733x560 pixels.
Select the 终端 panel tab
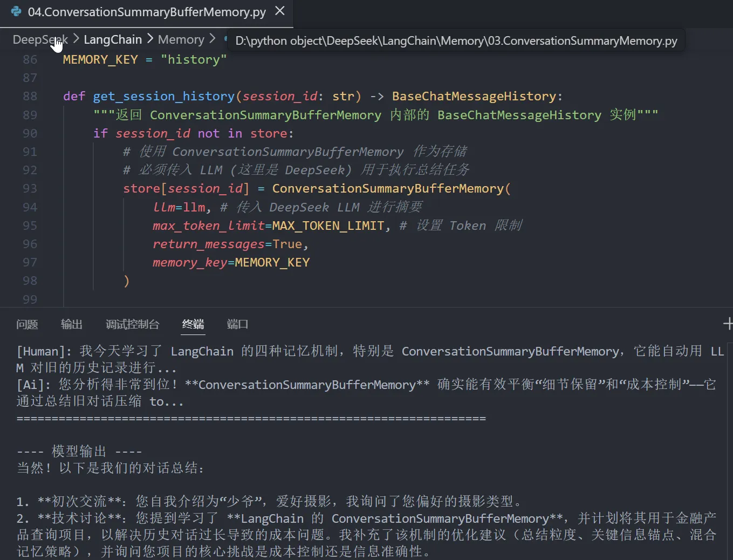pos(193,324)
